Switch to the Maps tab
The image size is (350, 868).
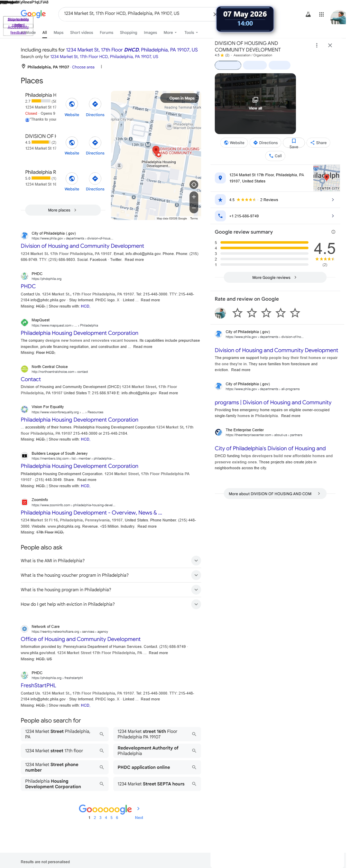[58, 32]
